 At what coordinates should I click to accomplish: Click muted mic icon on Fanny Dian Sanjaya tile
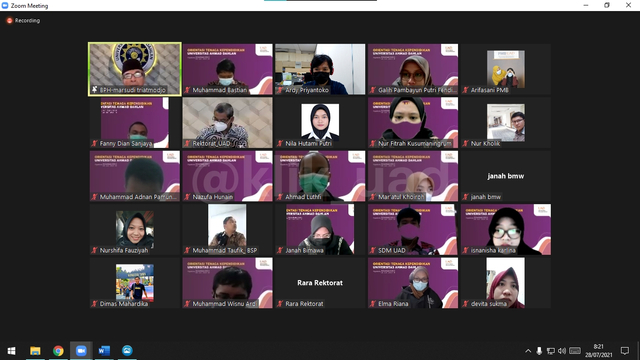95,143
